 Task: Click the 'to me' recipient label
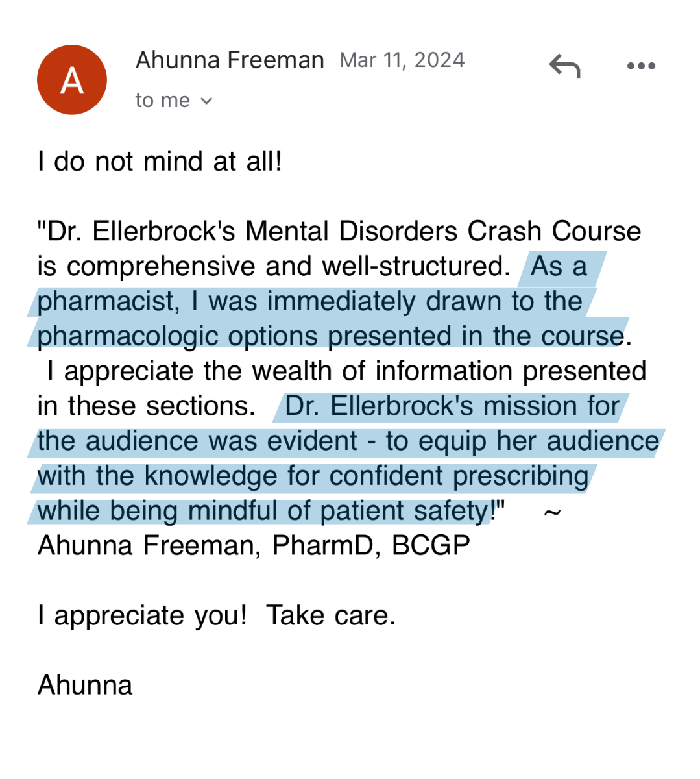coord(162,101)
